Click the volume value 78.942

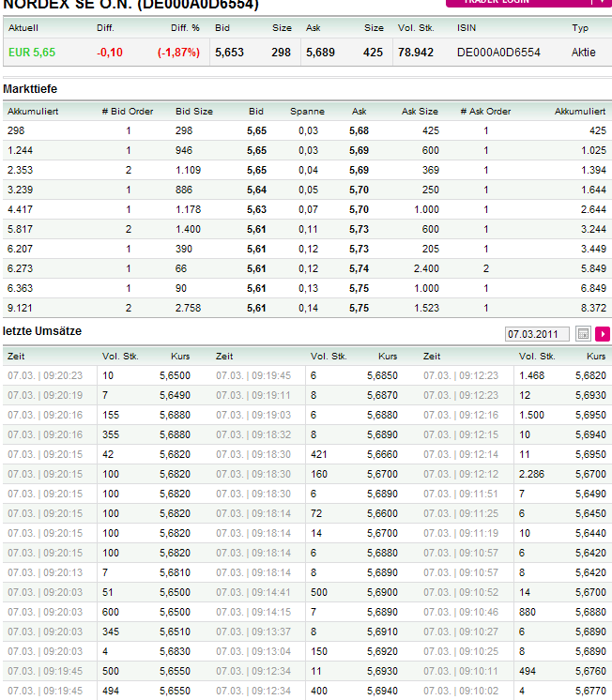pos(416,53)
